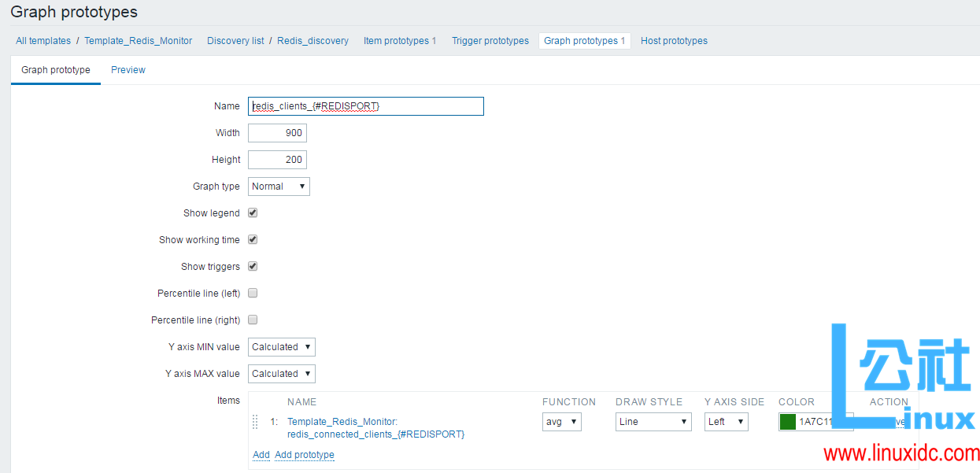Uncheck Show working time
The height and width of the screenshot is (473, 980).
[x=252, y=239]
